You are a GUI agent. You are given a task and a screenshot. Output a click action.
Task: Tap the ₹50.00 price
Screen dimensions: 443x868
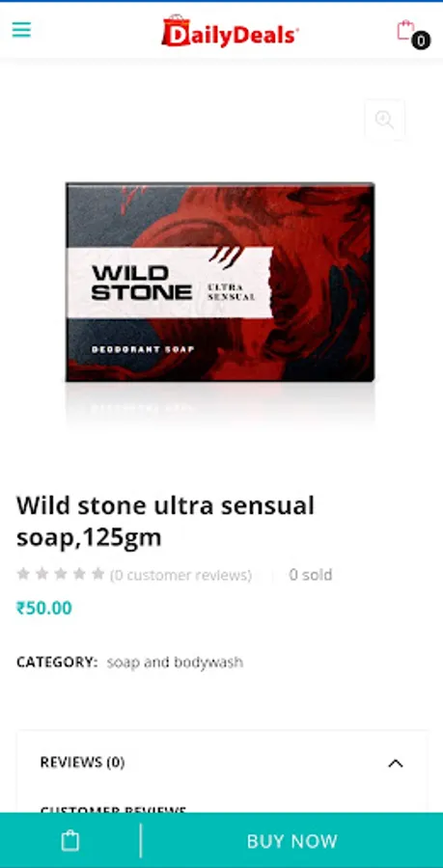click(44, 608)
